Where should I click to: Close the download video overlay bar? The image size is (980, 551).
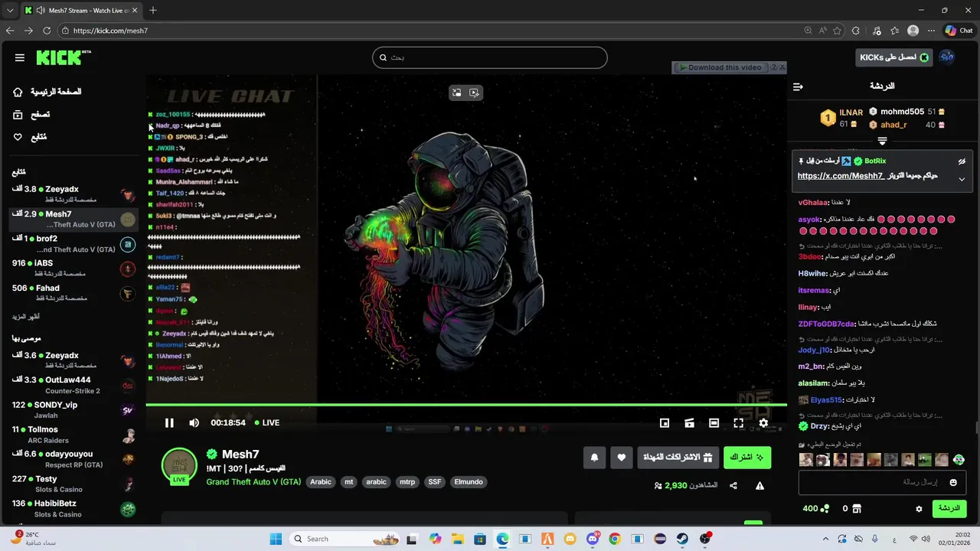[782, 67]
